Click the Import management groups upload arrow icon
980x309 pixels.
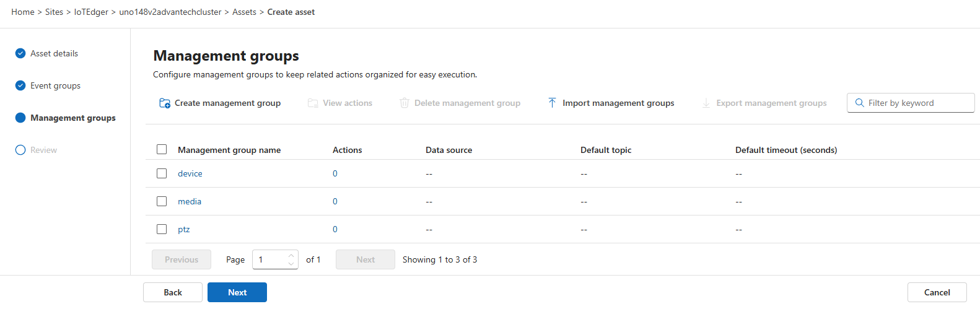pos(552,103)
